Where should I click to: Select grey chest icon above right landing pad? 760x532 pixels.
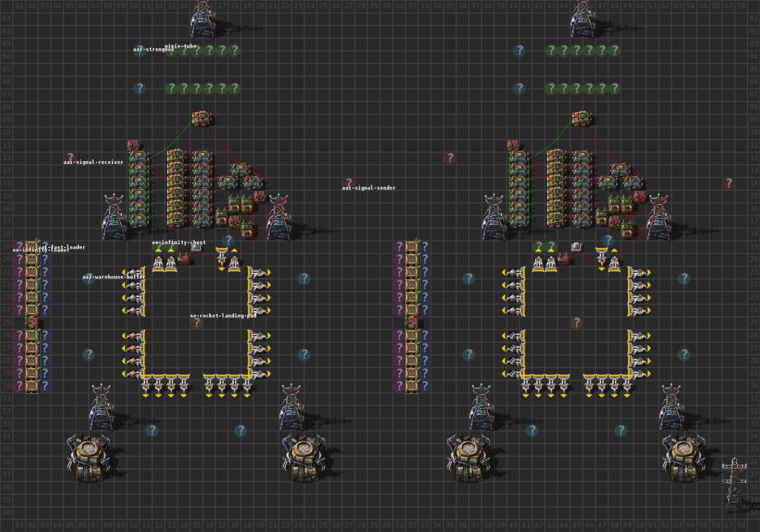tap(576, 246)
